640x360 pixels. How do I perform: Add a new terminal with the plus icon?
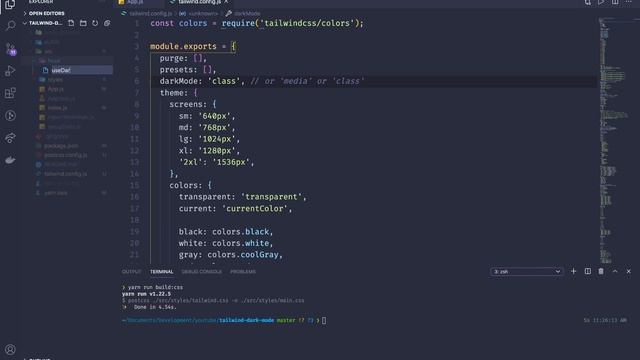[x=573, y=271]
